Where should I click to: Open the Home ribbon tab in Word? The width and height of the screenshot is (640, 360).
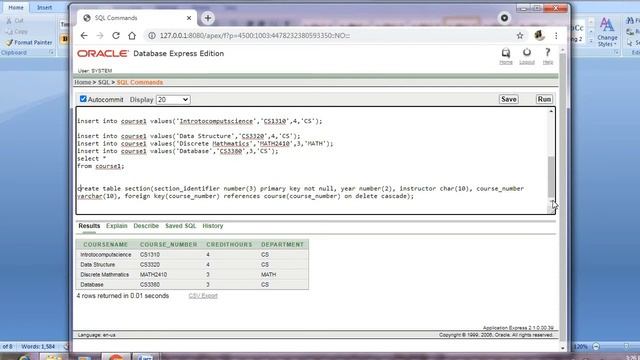tap(16, 7)
